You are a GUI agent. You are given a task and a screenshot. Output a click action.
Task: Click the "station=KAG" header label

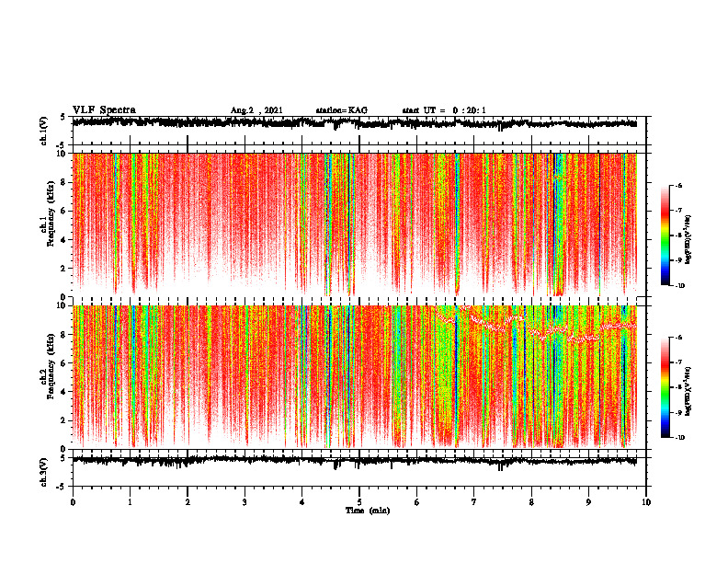[x=341, y=110]
